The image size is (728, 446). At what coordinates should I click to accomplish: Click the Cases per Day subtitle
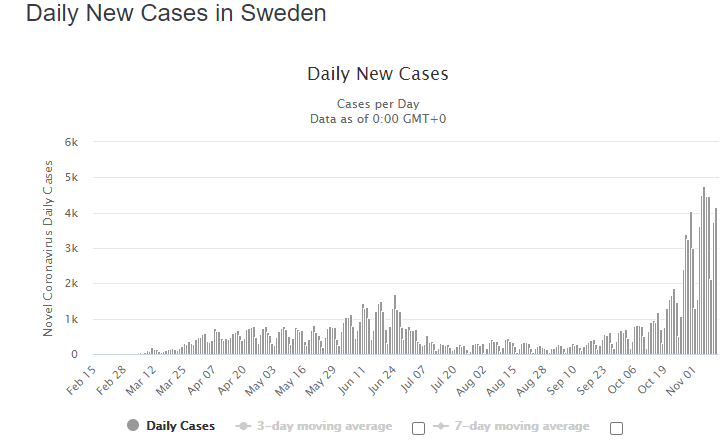point(377,103)
